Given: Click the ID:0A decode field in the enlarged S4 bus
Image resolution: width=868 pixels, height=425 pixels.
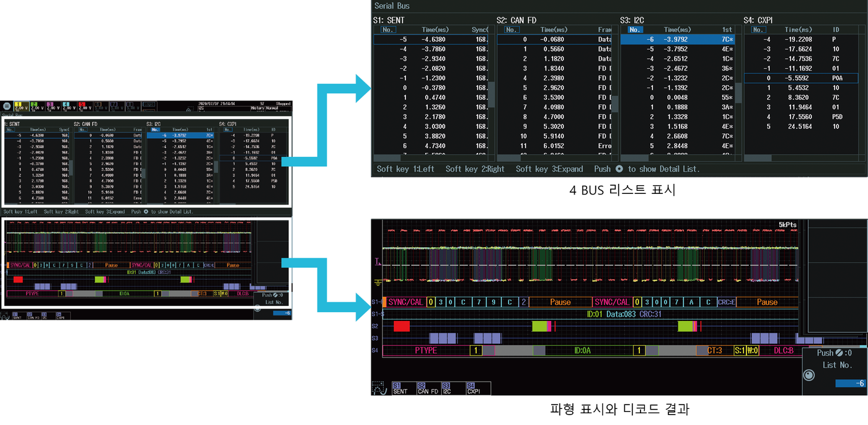Looking at the screenshot, I should pyautogui.click(x=582, y=351).
